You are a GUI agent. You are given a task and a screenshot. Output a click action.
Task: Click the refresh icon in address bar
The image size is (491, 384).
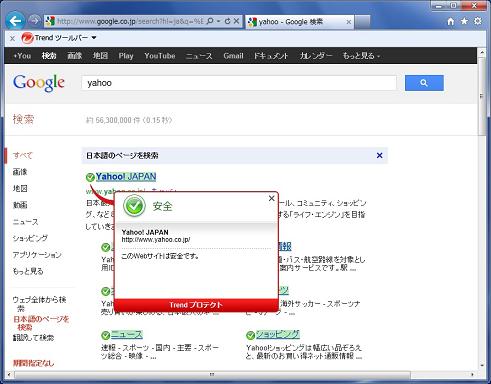228,21
